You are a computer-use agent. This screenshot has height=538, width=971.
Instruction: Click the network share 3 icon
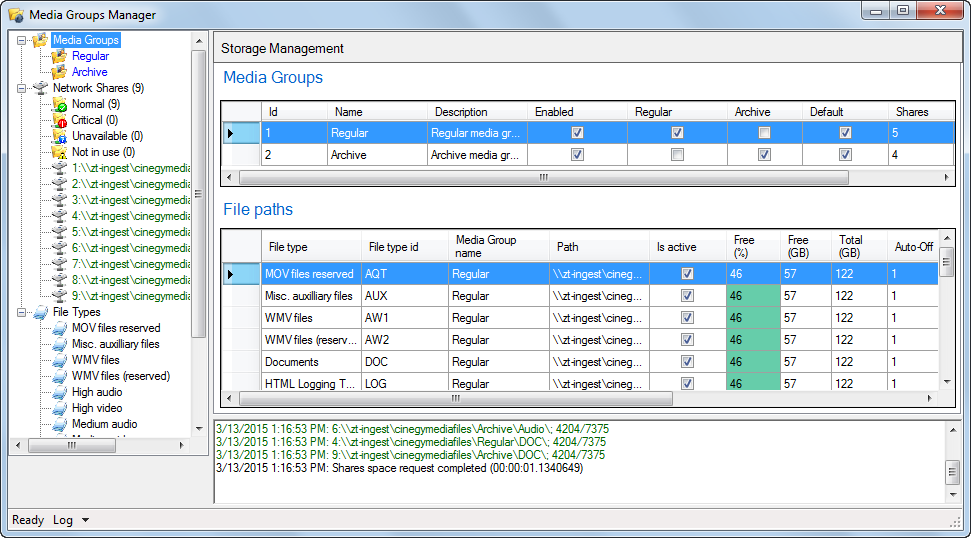pos(59,200)
